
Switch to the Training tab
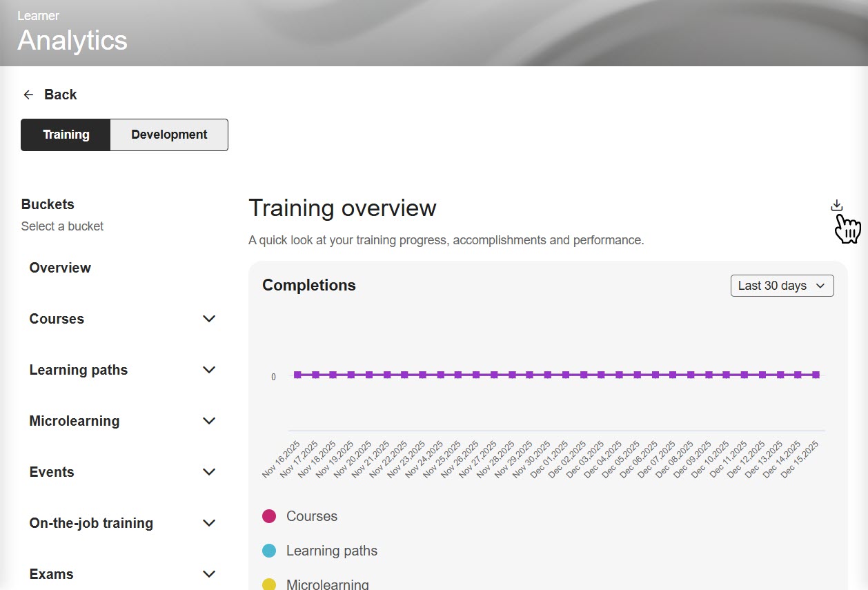(x=66, y=135)
